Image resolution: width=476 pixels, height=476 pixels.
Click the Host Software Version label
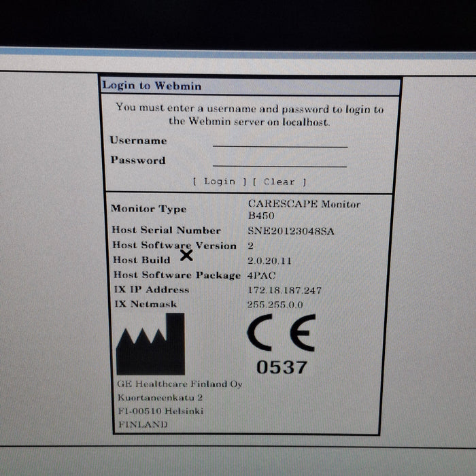click(x=174, y=245)
